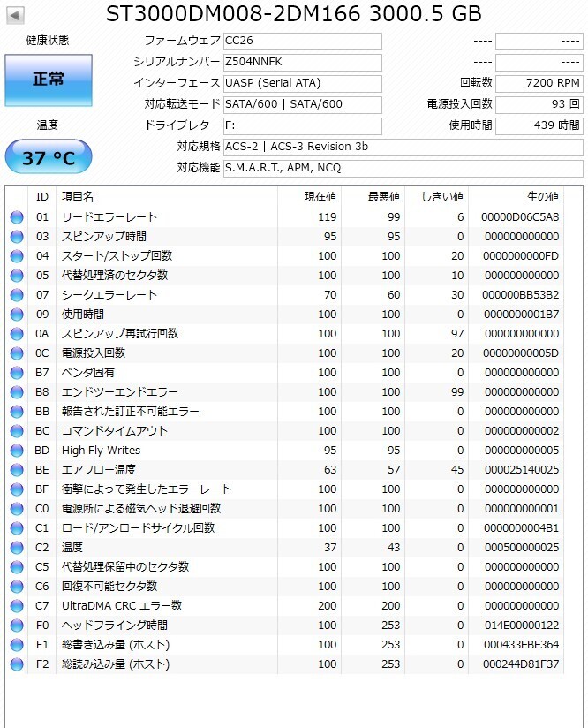Image resolution: width=588 pixels, height=728 pixels.
Task: Click the 生の値 column header
Action: [516, 197]
